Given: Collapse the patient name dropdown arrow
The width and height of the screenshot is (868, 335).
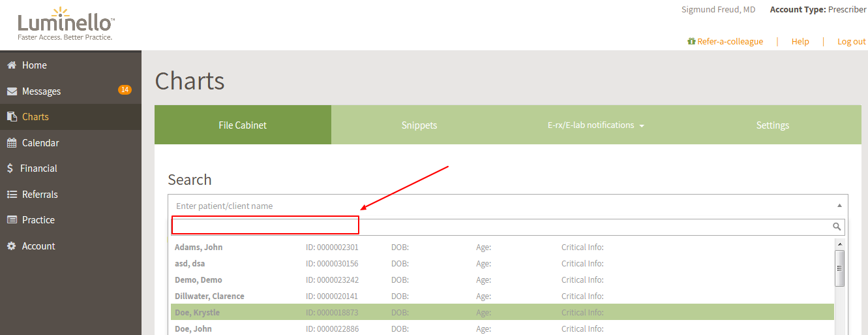Looking at the screenshot, I should (x=839, y=206).
